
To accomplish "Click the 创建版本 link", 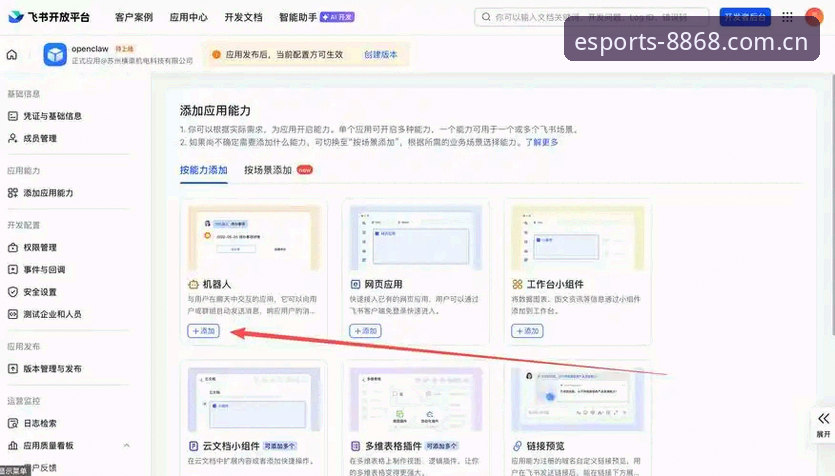I will click(x=380, y=54).
